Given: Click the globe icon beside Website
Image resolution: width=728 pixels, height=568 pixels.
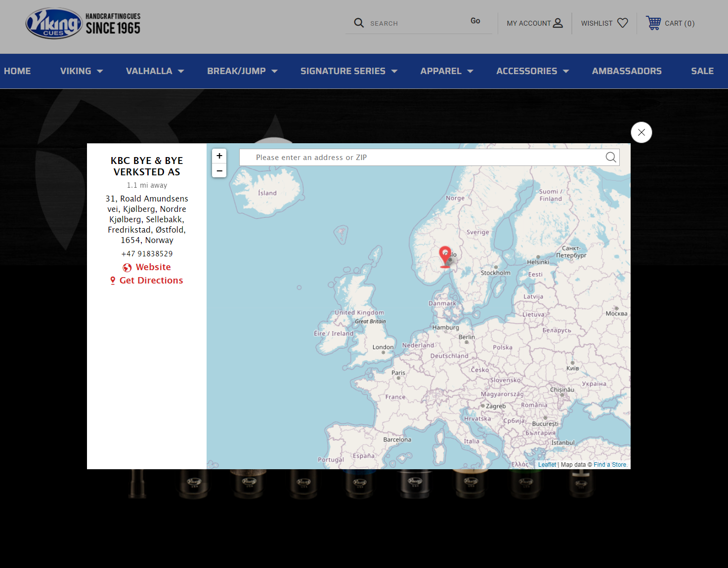Looking at the screenshot, I should click(x=127, y=267).
